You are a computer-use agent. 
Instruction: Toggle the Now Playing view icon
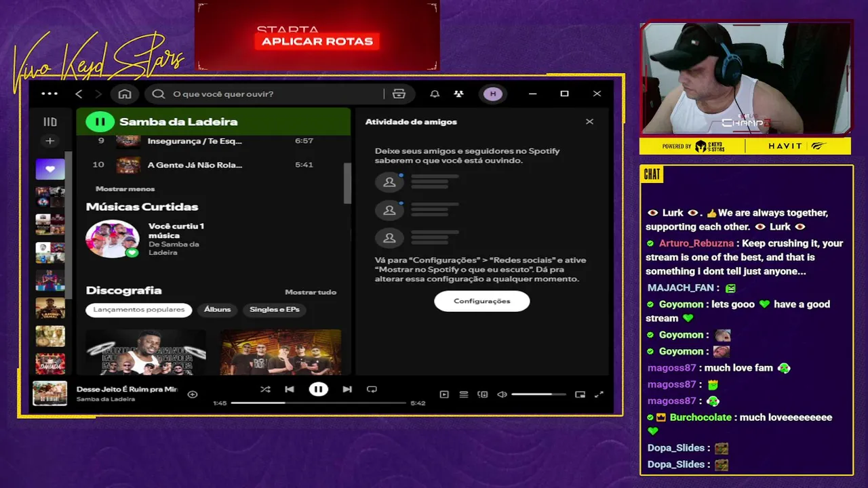click(x=444, y=394)
